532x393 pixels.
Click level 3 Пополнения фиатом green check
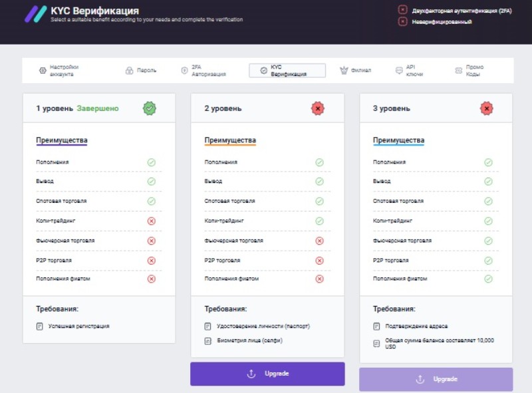488,279
